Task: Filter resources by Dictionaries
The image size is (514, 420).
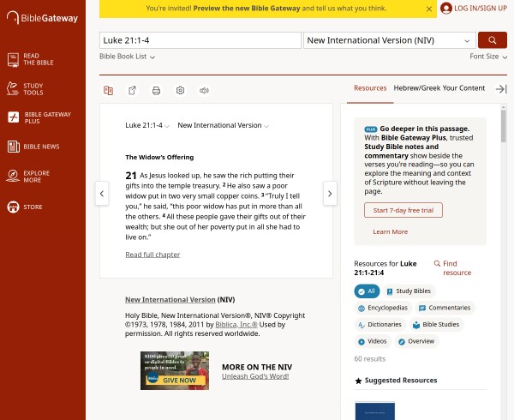Action: pos(380,325)
